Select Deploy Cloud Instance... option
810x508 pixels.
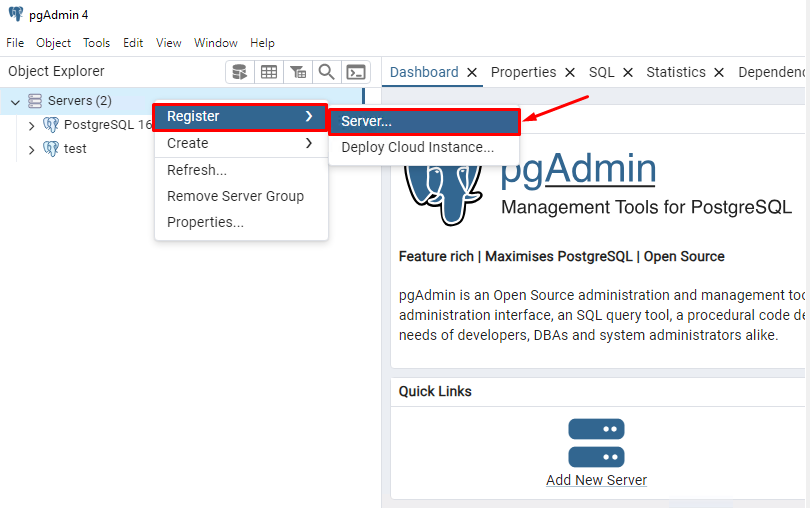pos(424,147)
